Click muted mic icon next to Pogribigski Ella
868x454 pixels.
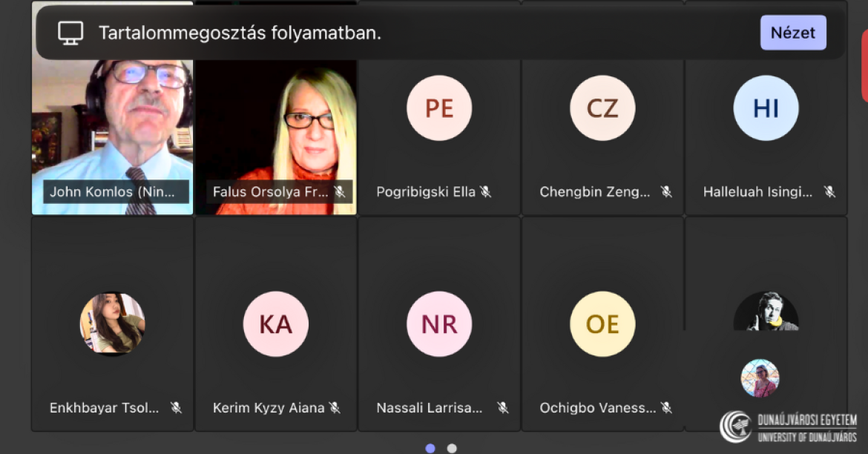485,192
